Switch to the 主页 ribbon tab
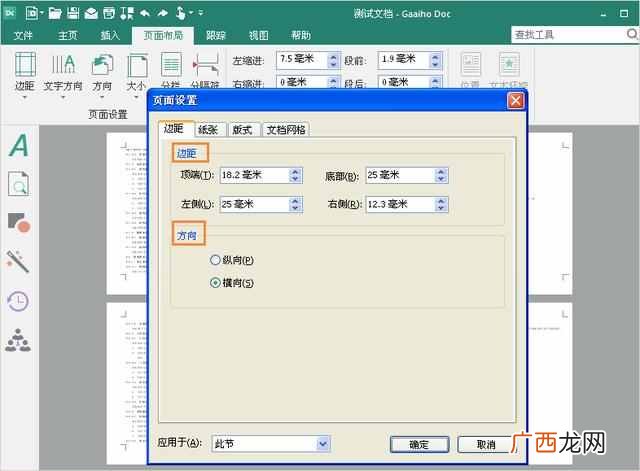Image resolution: width=640 pixels, height=471 pixels. 67,36
